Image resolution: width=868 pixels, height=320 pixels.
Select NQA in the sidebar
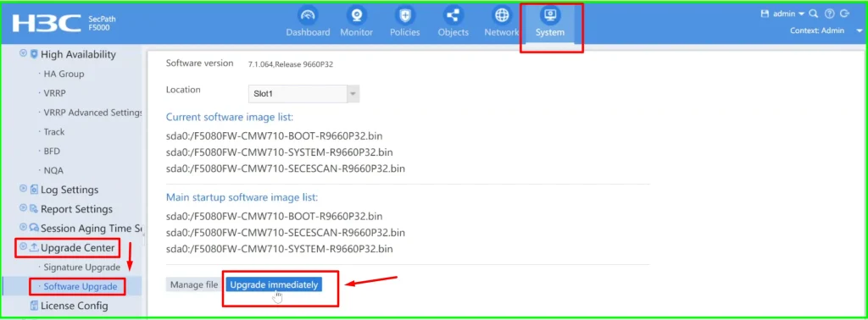[53, 170]
